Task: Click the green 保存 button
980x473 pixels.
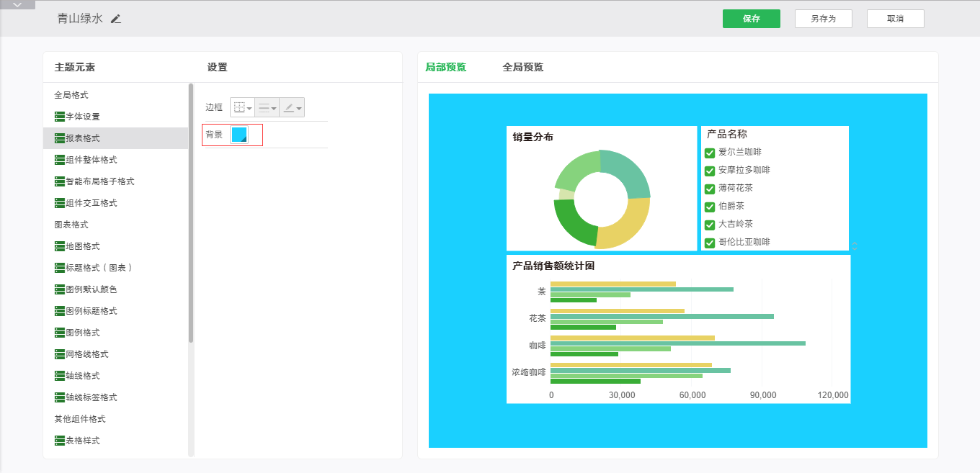Action: pyautogui.click(x=752, y=19)
